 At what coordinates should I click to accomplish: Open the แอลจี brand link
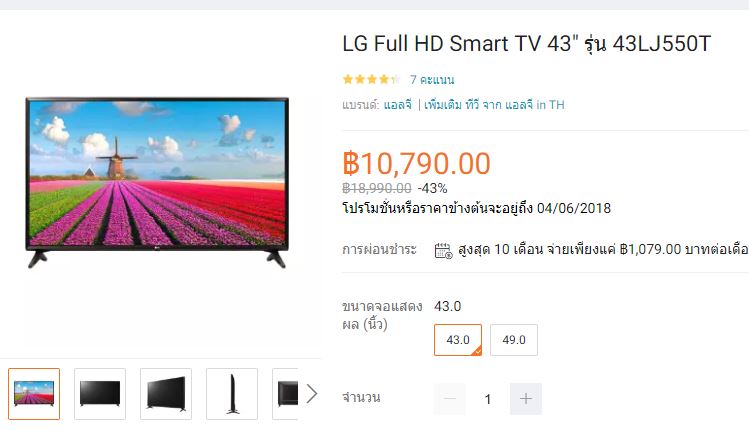(397, 105)
